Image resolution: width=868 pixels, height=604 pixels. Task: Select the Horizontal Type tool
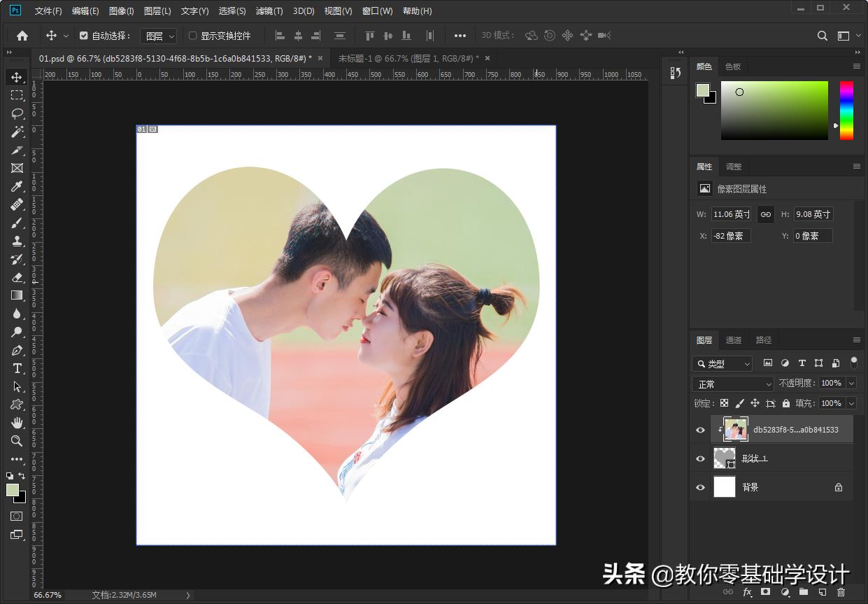17,368
